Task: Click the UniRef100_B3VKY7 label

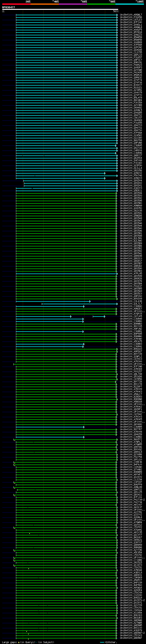Action: 131,85
